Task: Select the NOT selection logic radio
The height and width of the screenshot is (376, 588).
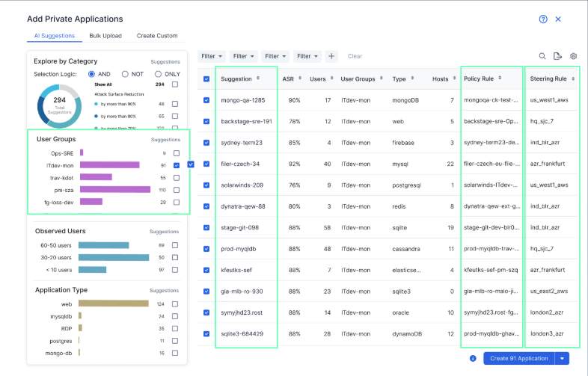Action: click(x=126, y=74)
